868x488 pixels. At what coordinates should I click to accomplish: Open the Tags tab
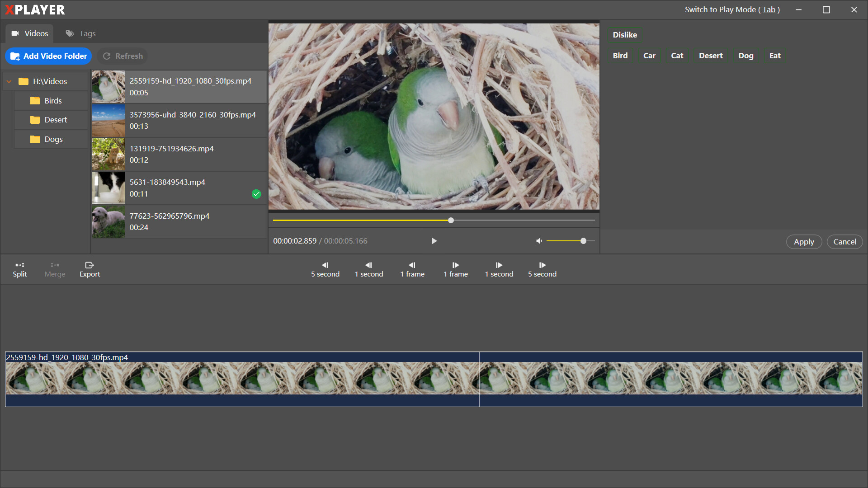click(80, 33)
